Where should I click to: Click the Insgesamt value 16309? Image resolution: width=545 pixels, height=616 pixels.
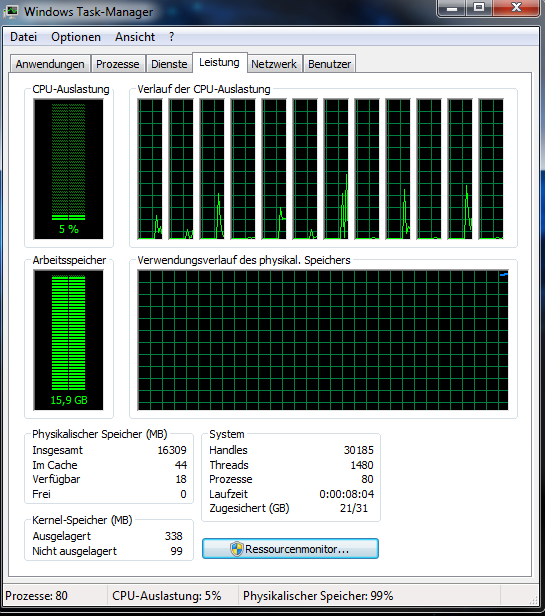[x=172, y=450]
